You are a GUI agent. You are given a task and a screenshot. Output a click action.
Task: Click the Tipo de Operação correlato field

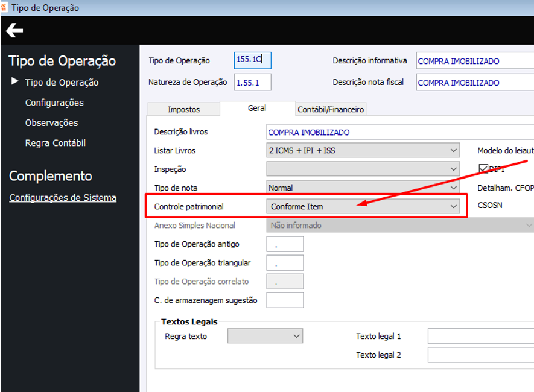tap(285, 282)
